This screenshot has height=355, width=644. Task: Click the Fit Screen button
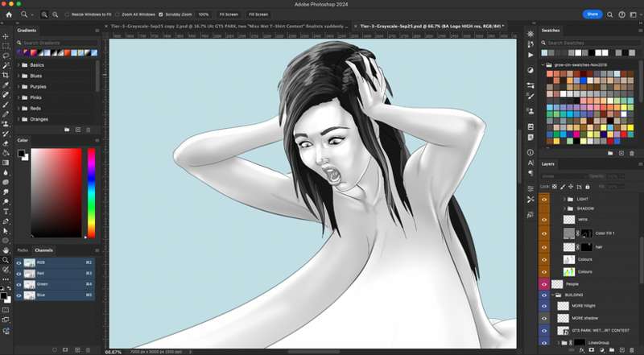229,14
